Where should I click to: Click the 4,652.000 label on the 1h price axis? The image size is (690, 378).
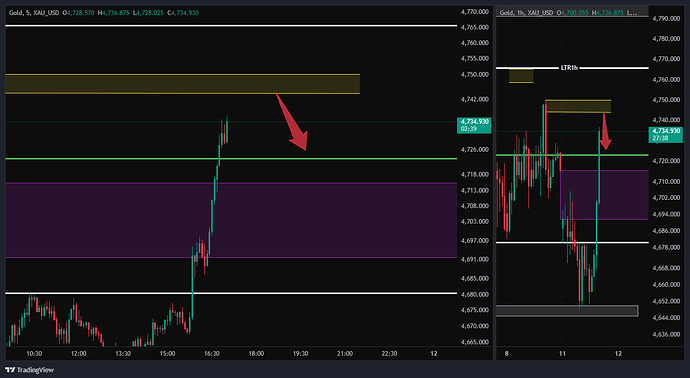click(x=667, y=301)
